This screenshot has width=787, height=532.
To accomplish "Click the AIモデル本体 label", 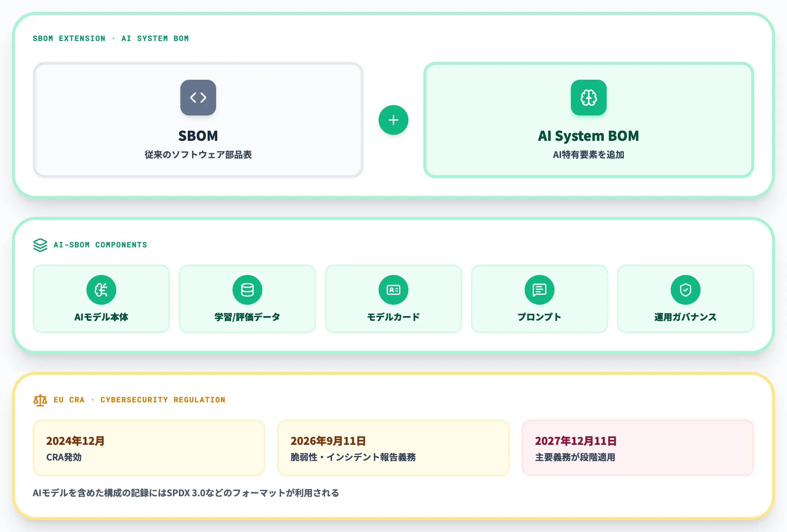I will [x=101, y=317].
